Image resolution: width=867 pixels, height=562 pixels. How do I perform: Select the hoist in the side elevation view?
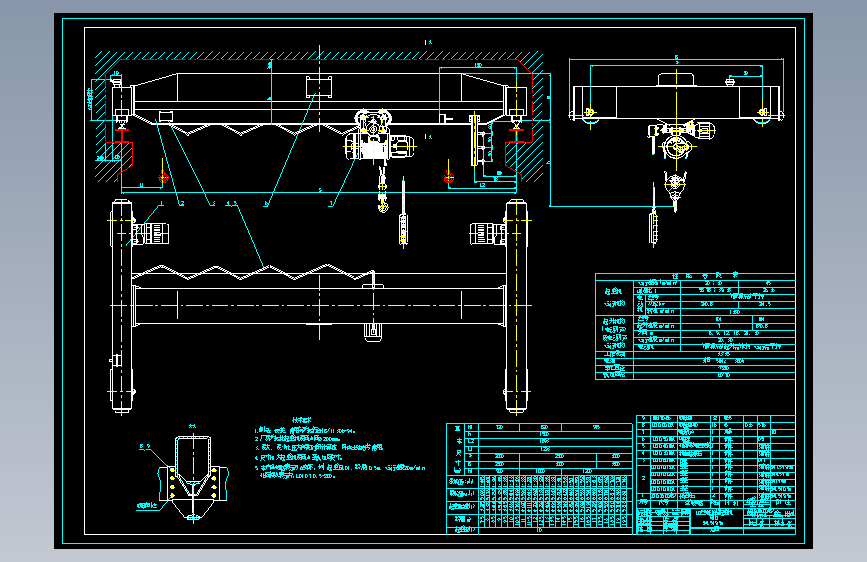[679, 139]
